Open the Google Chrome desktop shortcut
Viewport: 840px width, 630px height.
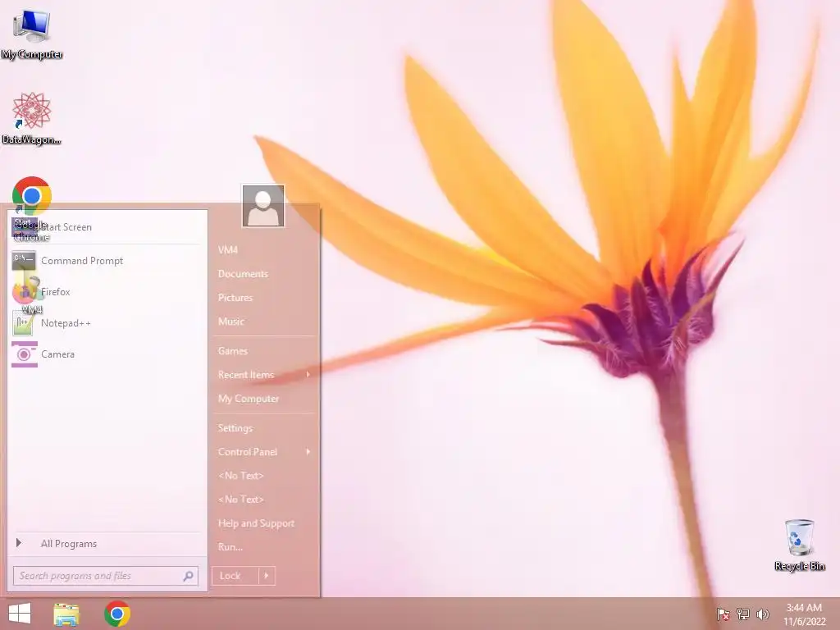click(x=32, y=196)
